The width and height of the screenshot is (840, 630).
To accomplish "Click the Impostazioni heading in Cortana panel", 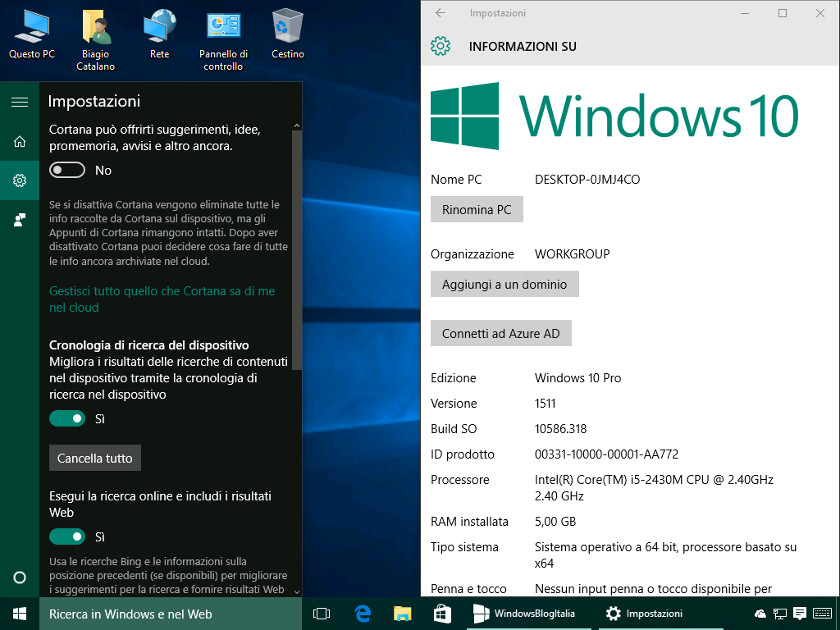I will (x=94, y=101).
